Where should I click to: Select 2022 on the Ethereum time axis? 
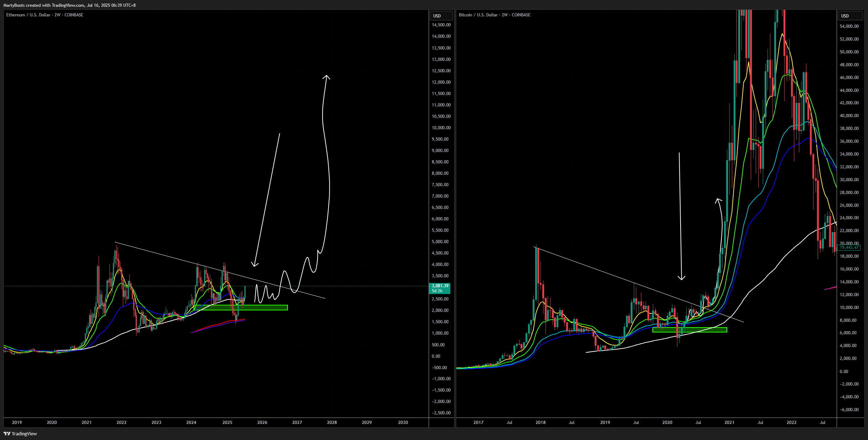pos(122,423)
